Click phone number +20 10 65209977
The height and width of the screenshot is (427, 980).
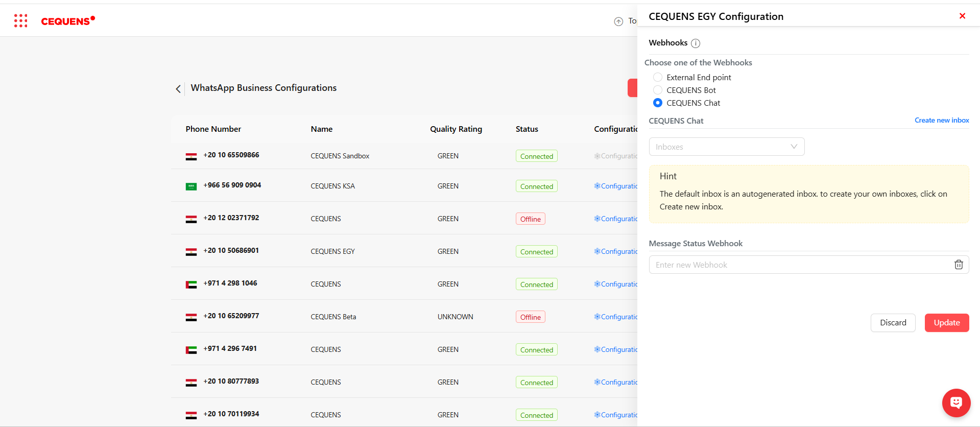[x=231, y=316]
